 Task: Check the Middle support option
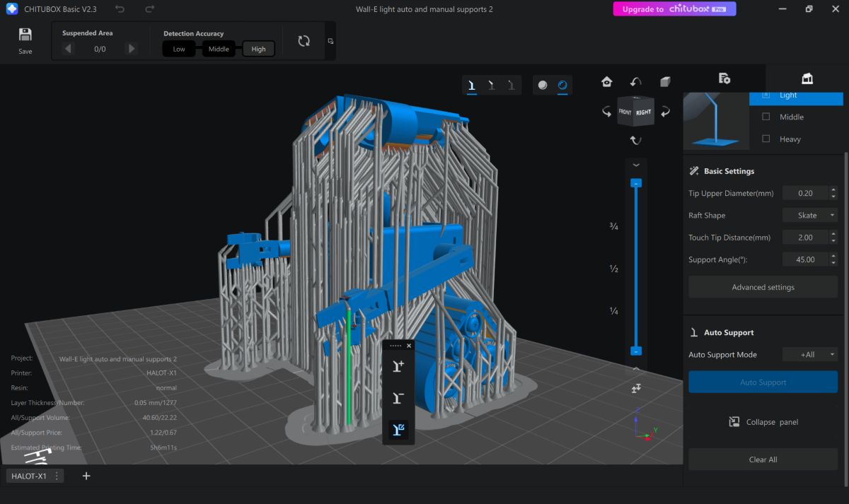pyautogui.click(x=766, y=117)
